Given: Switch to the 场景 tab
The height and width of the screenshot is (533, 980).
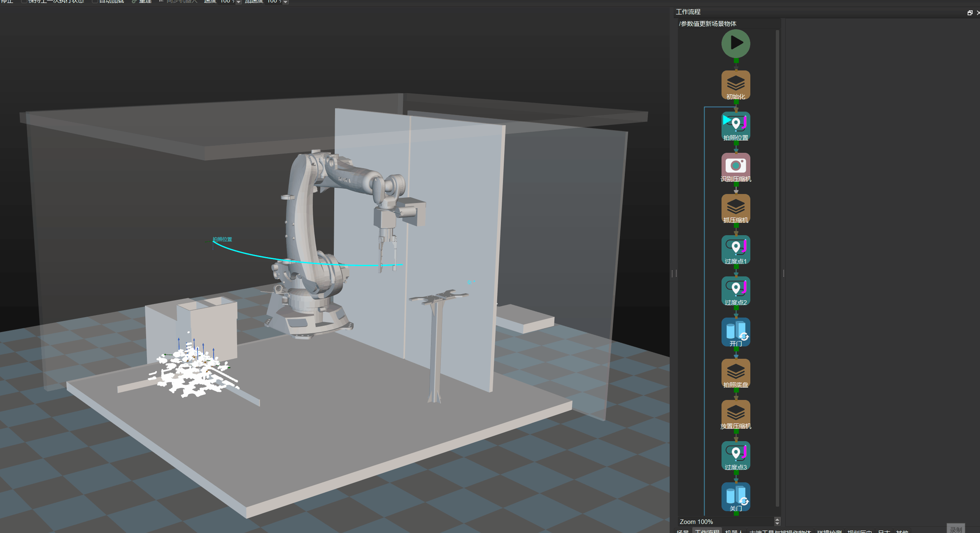Looking at the screenshot, I should [683, 531].
